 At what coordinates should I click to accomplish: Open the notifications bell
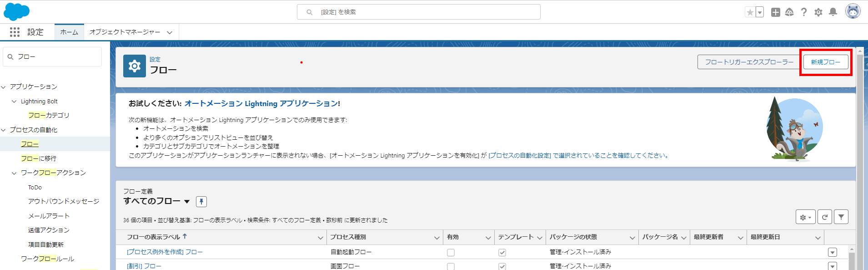point(833,12)
